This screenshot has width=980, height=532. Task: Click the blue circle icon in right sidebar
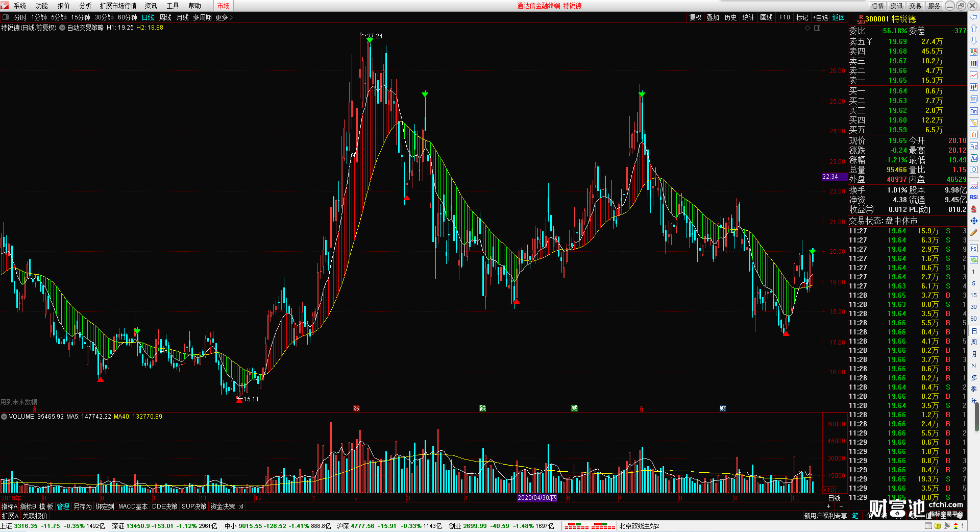(973, 170)
